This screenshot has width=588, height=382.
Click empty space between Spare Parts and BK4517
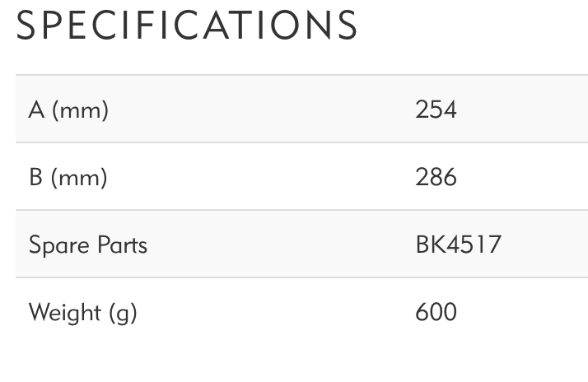(x=280, y=245)
